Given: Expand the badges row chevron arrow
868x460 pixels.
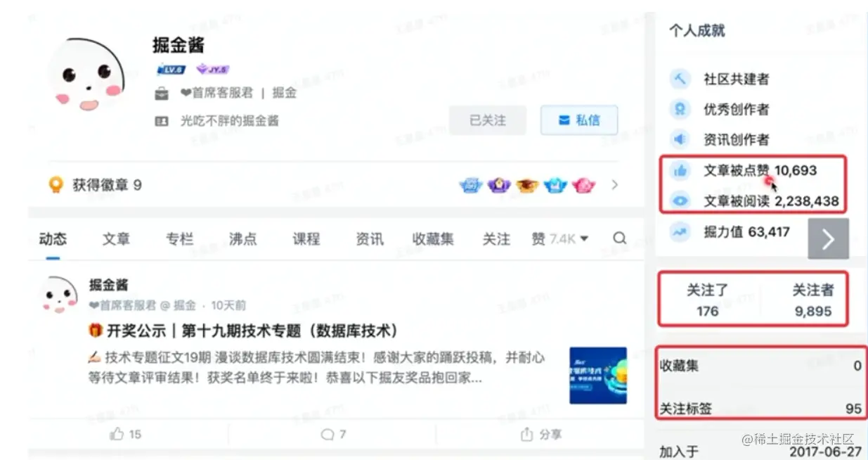Looking at the screenshot, I should 615,185.
